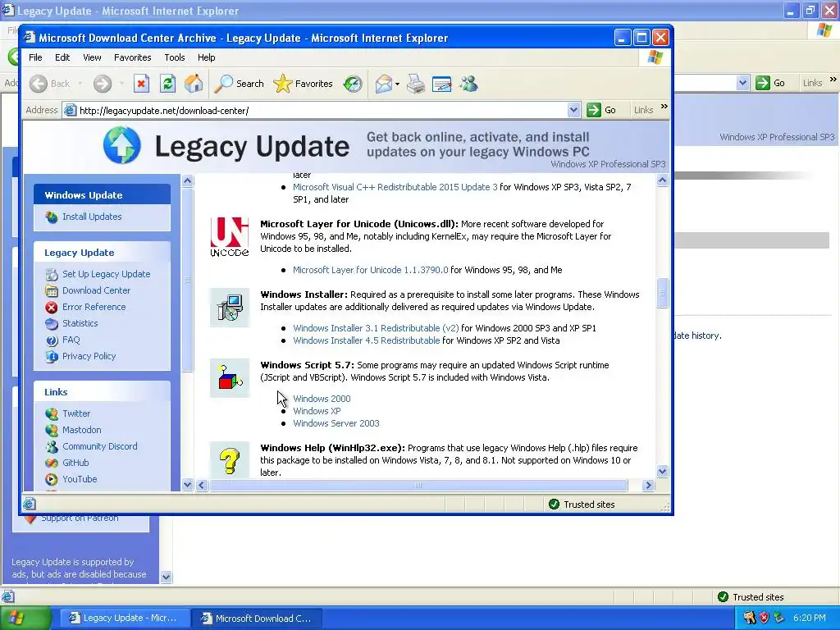Click the Install Updates sidebar icon
This screenshot has width=840, height=630.
pyautogui.click(x=52, y=217)
